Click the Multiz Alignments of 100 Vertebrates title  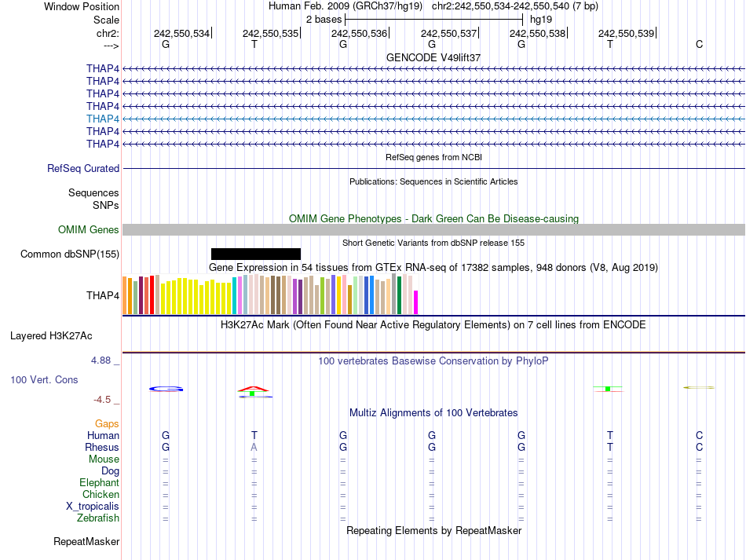tap(433, 413)
